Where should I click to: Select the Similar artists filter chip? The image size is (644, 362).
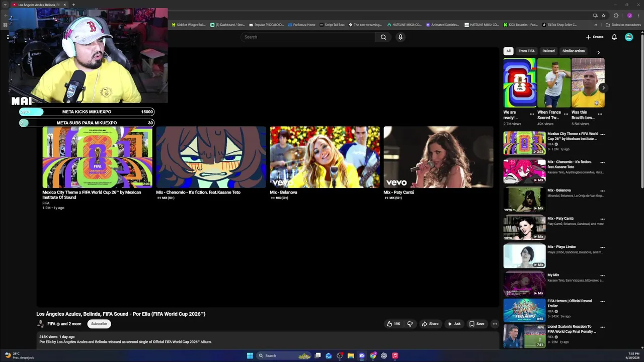(574, 51)
